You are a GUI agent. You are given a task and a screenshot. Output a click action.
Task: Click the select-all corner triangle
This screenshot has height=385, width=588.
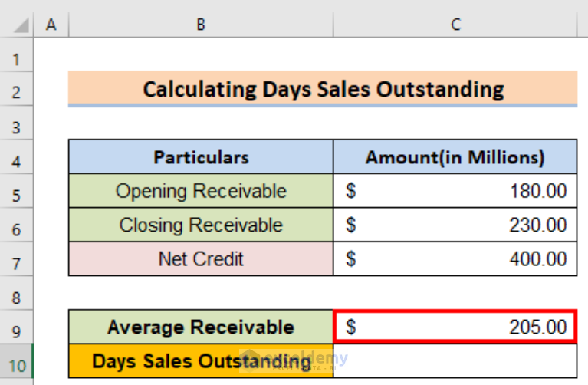21,25
